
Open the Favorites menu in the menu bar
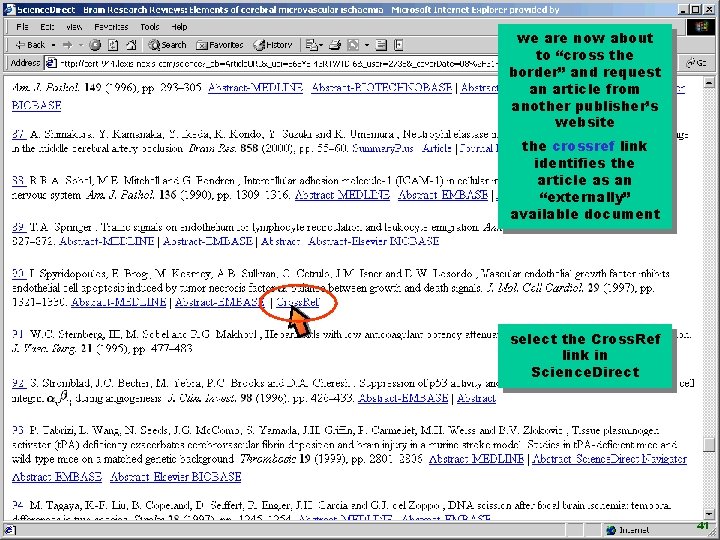[x=111, y=27]
